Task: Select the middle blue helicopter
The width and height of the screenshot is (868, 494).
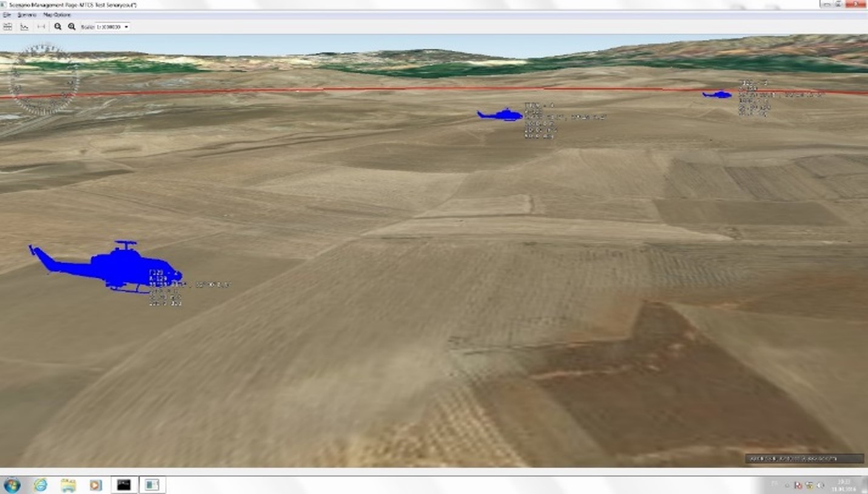Action: tap(501, 115)
